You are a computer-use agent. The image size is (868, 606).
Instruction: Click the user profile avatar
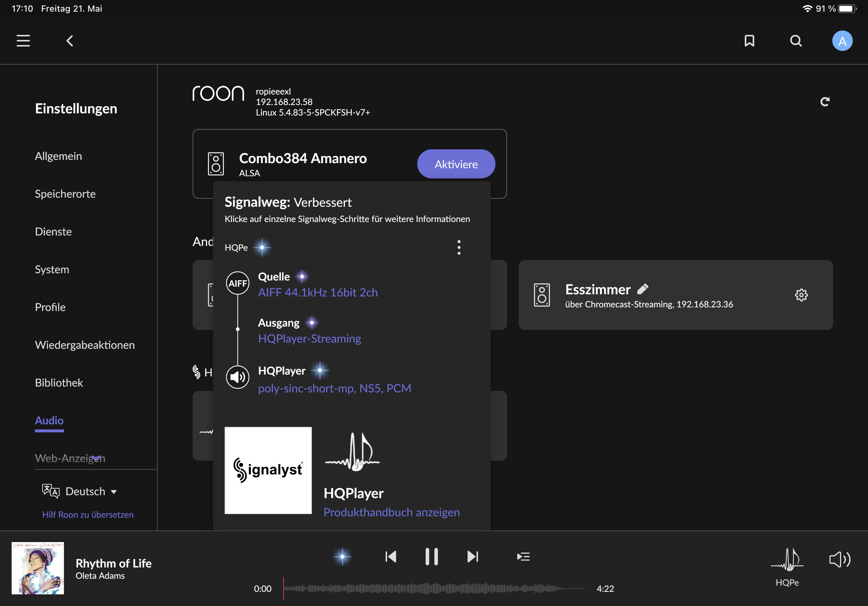coord(842,41)
